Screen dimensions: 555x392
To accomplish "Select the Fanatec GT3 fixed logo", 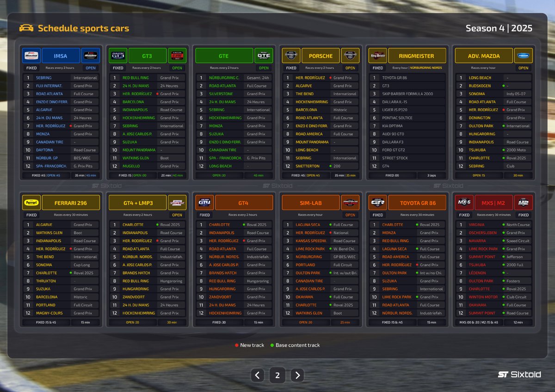I will [x=118, y=56].
